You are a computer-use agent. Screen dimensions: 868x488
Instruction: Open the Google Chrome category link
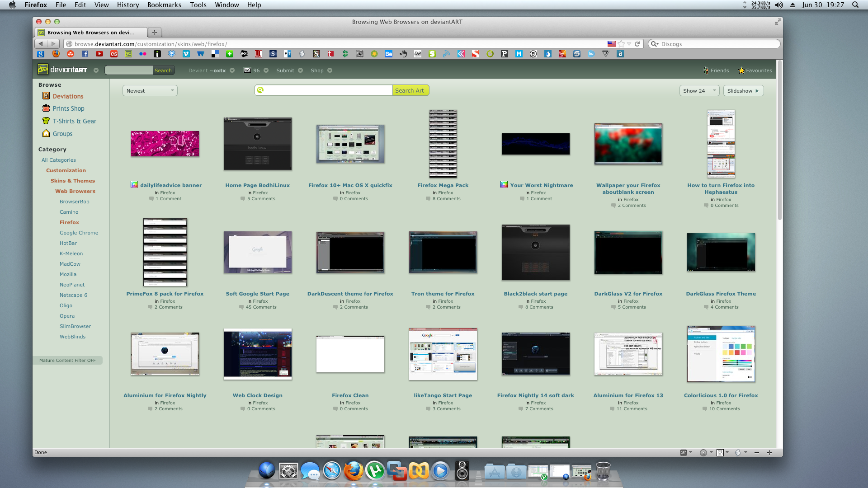[79, 233]
